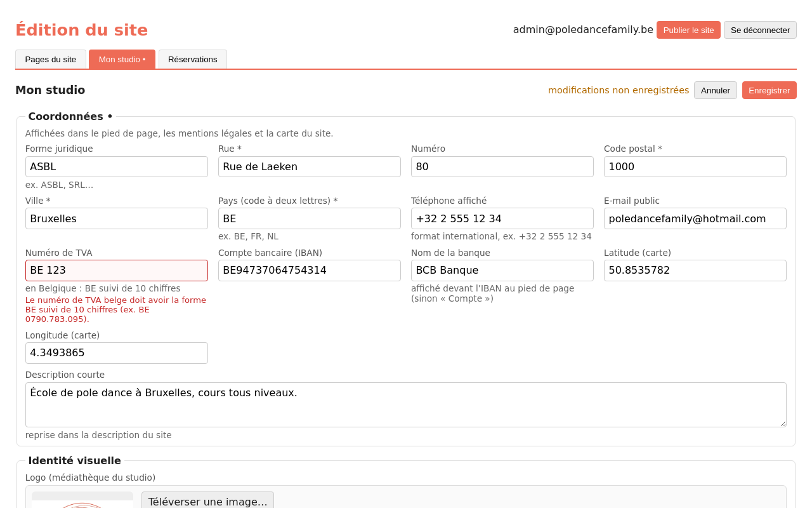The height and width of the screenshot is (508, 812).
Task: Edit the Longitude field
Action: 117,353
